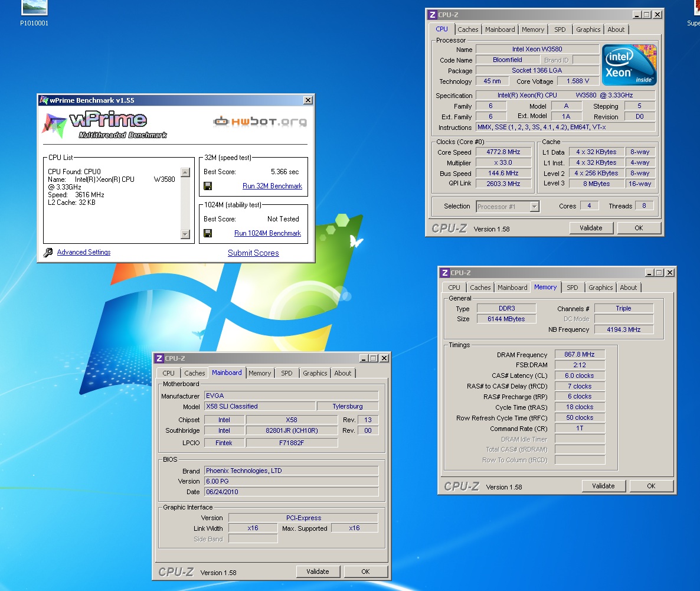Click the Run 32M Benchmark link

pyautogui.click(x=272, y=186)
